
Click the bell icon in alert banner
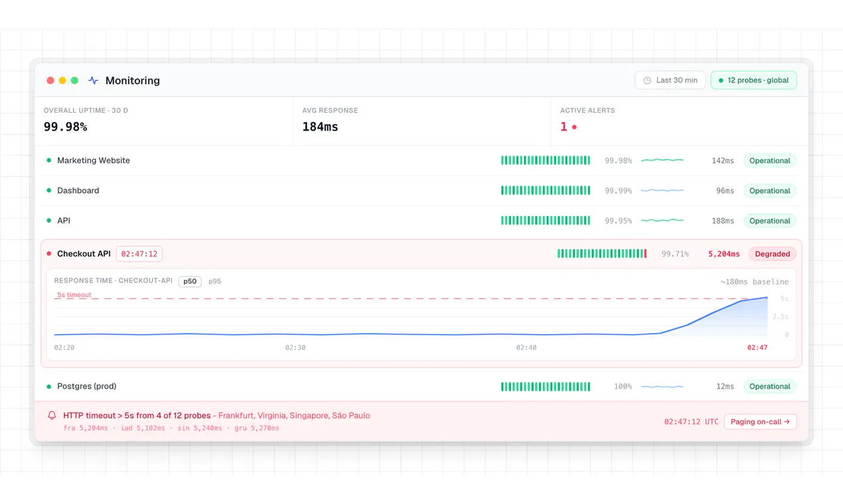(x=52, y=416)
